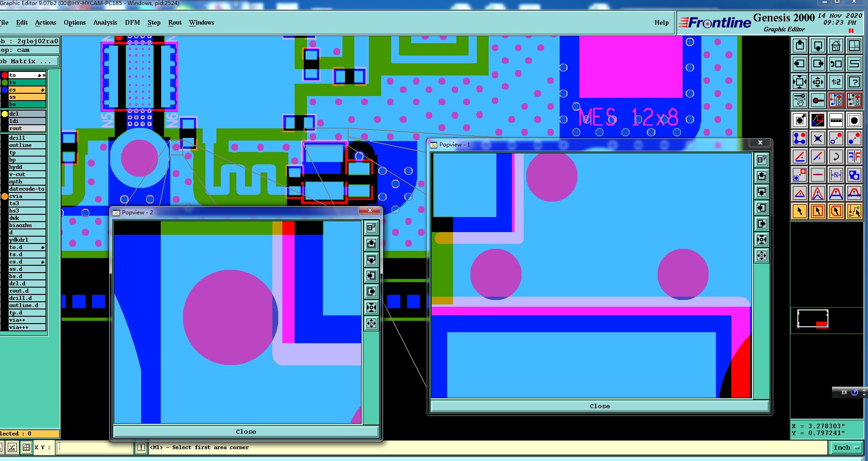The width and height of the screenshot is (868, 461).
Task: Click the exclamation mark button in status bar
Action: click(141, 447)
